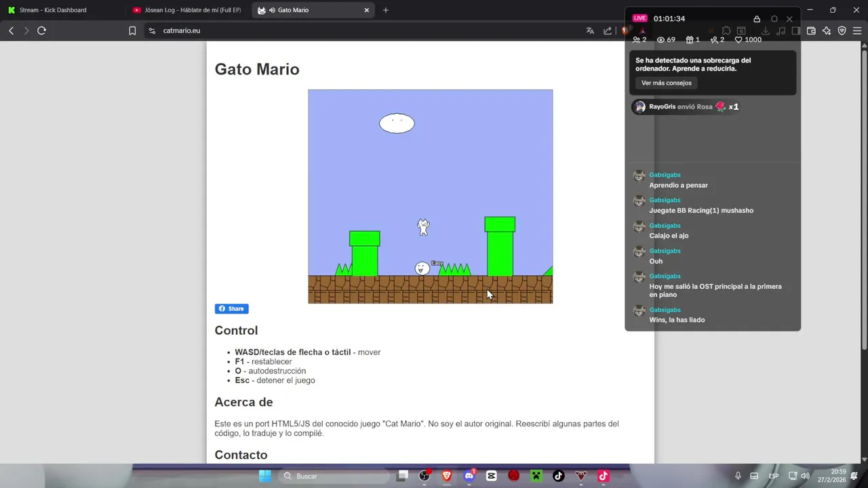Select the Gato Mario tab
Image resolution: width=868 pixels, height=488 pixels.
tap(313, 10)
